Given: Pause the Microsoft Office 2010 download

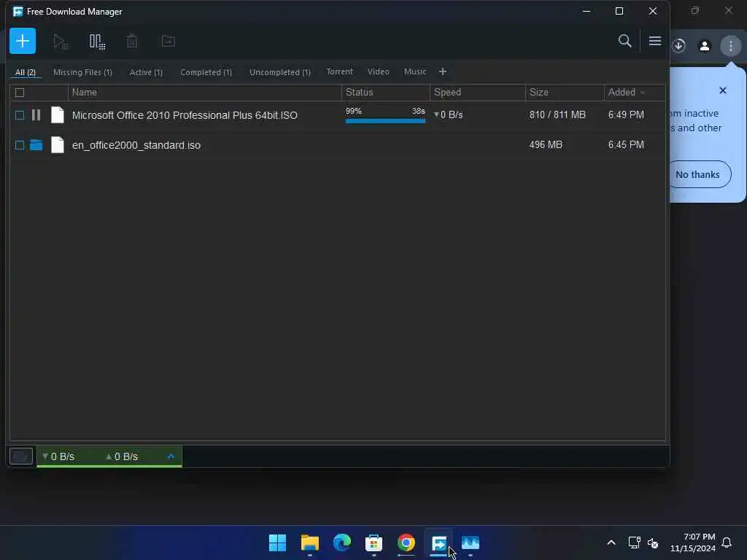Looking at the screenshot, I should pos(36,114).
